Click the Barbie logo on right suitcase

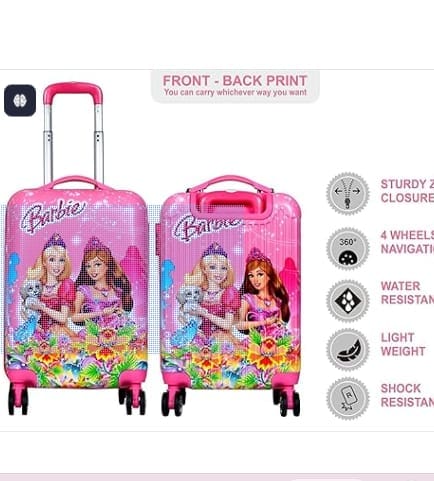(x=207, y=227)
